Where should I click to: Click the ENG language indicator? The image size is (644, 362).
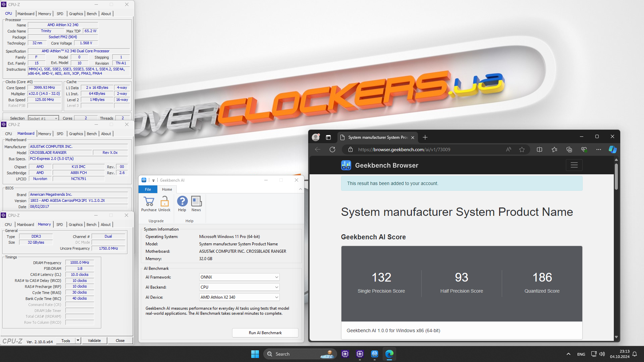tap(581, 354)
